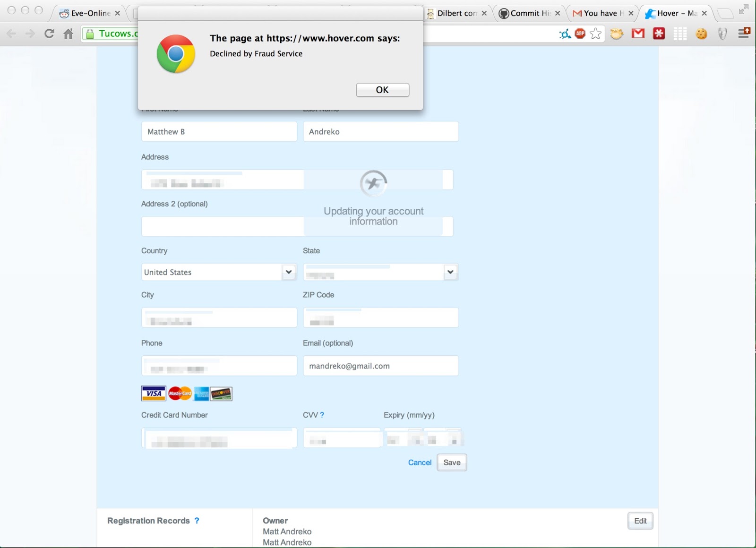Image resolution: width=756 pixels, height=548 pixels.
Task: Click the dog face extension icon
Action: pyautogui.click(x=617, y=34)
